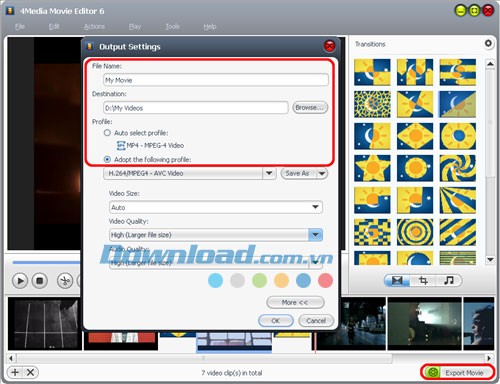Click Cancel in Output Settings
The image size is (500, 384).
pos(316,321)
